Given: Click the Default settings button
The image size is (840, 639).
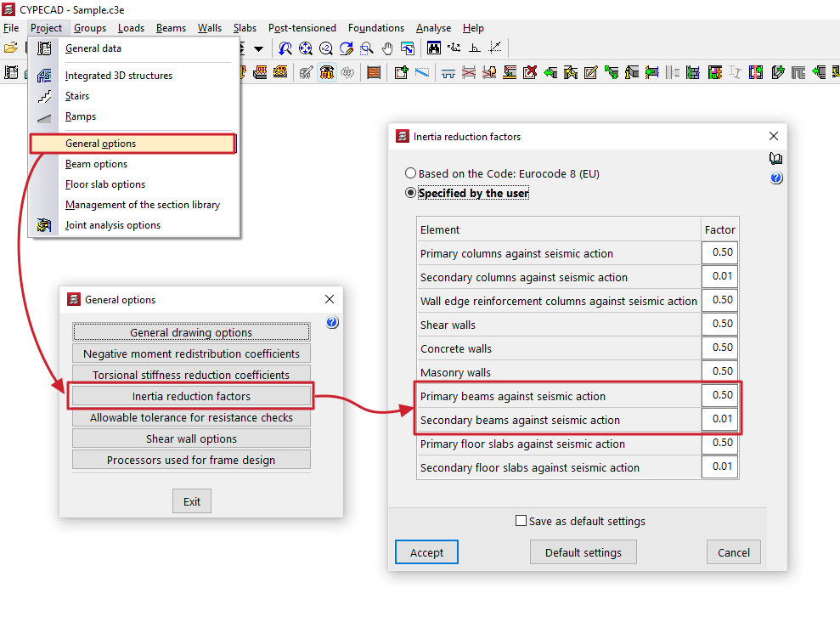Looking at the screenshot, I should coord(583,552).
